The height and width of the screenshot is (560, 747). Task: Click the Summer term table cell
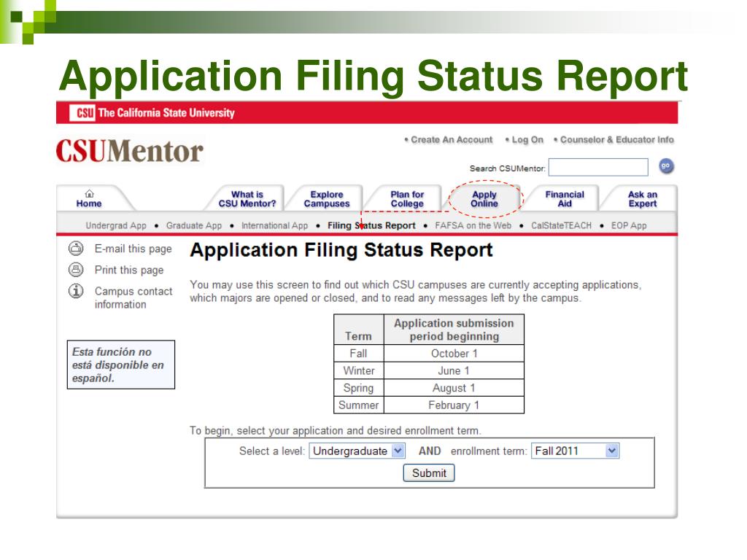(x=358, y=405)
